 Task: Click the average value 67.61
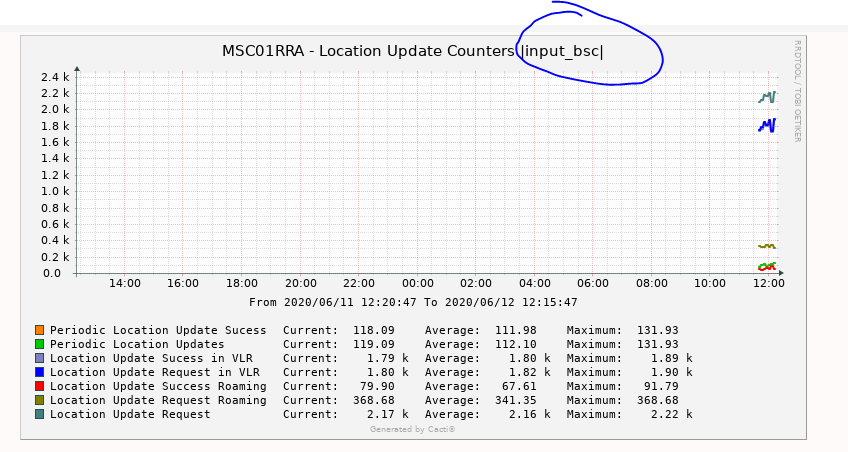519,386
